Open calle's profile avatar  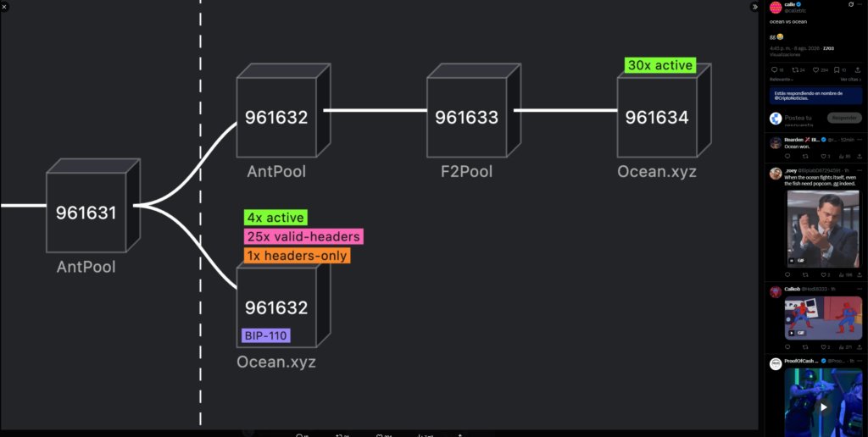(776, 7)
